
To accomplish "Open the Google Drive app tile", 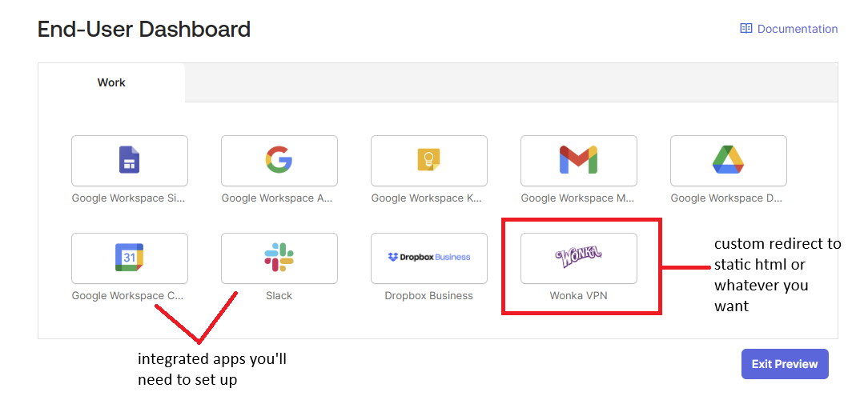I will click(x=729, y=161).
